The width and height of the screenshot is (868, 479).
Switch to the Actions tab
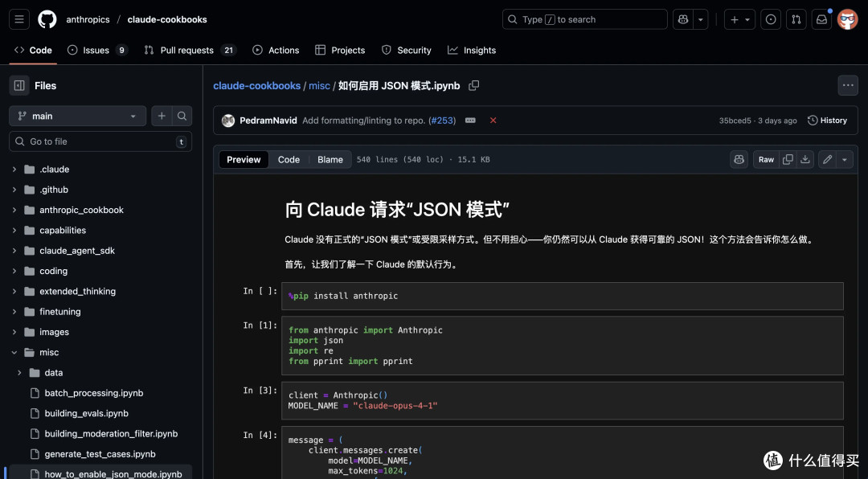pos(276,50)
